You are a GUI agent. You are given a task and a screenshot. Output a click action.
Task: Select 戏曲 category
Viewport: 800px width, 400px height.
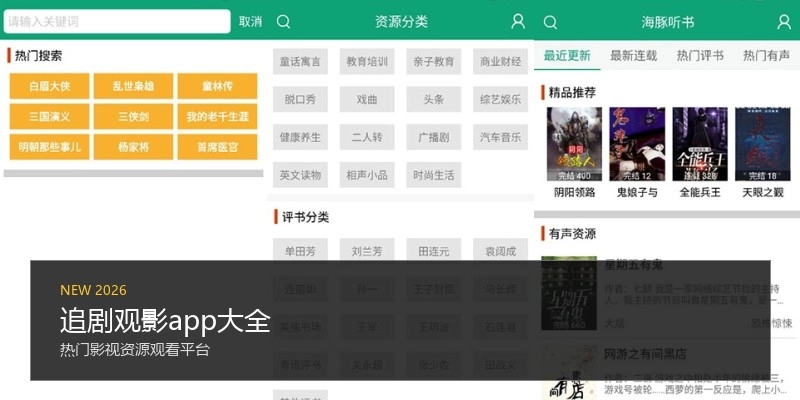click(367, 99)
